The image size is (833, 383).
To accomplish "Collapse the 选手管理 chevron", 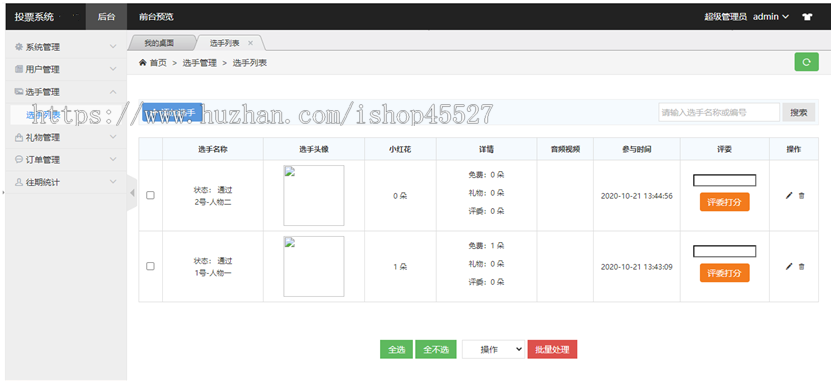I will (113, 91).
